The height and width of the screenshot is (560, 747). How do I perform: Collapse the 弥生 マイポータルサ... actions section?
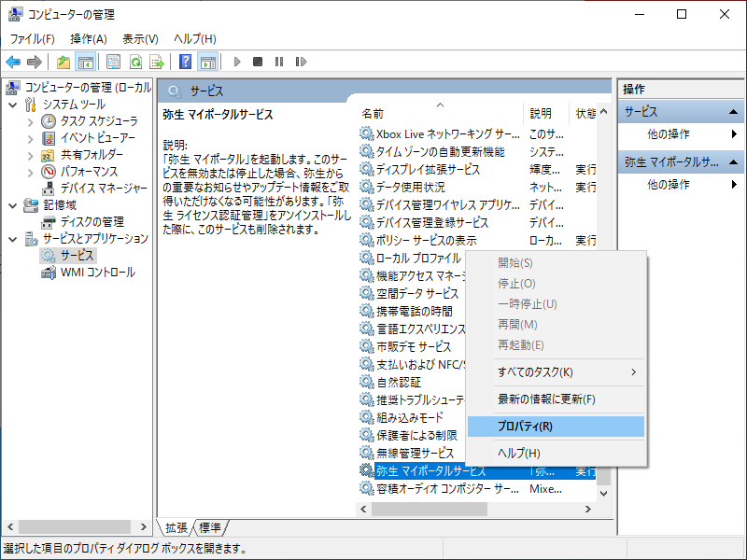[x=733, y=162]
